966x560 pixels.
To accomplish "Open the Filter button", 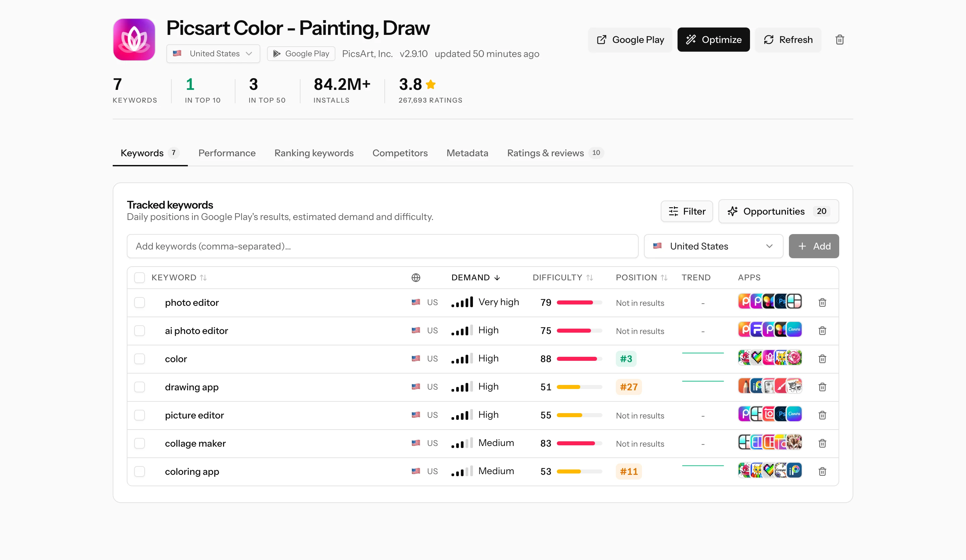I will (x=687, y=211).
